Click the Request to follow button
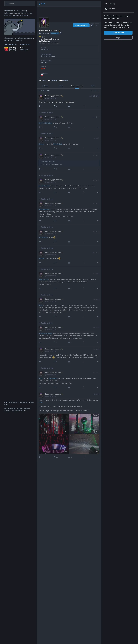The width and height of the screenshot is (138, 644). [x=81, y=25]
